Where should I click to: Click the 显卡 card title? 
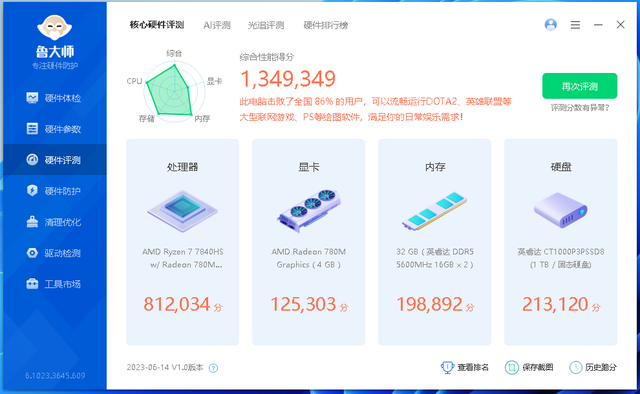pyautogui.click(x=309, y=167)
